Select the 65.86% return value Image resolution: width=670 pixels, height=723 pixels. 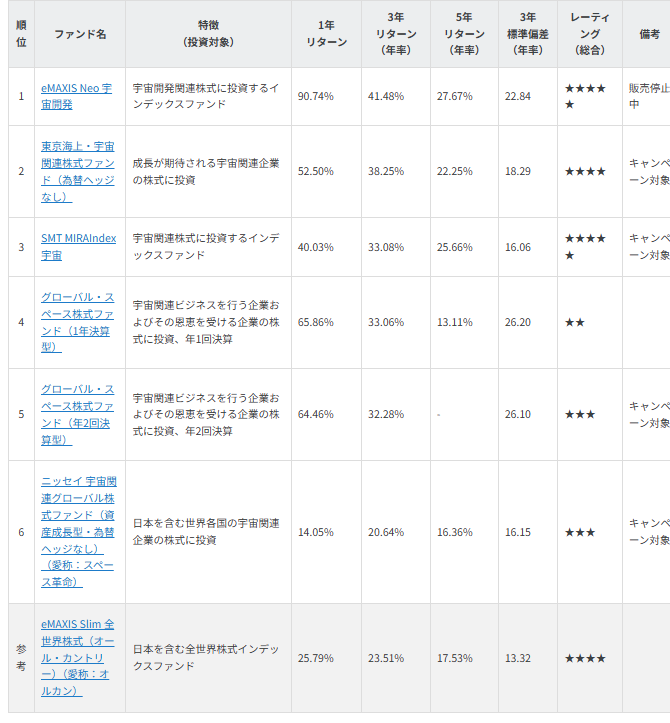click(x=315, y=322)
